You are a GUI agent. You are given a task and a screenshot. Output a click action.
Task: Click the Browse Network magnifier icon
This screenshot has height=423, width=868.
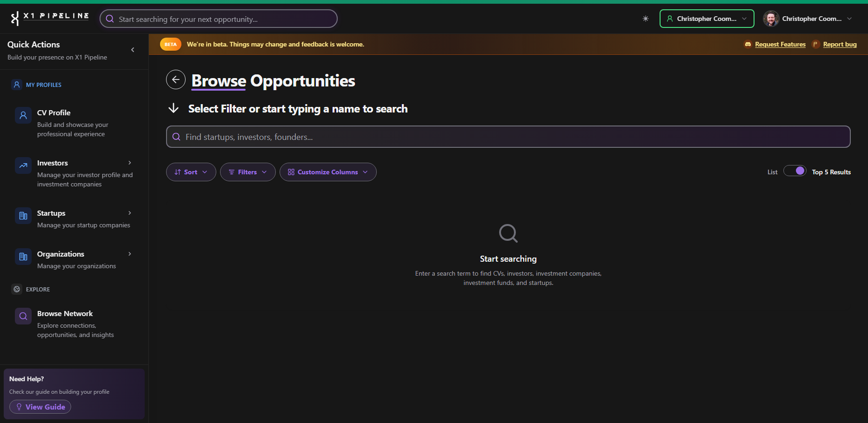click(x=23, y=316)
